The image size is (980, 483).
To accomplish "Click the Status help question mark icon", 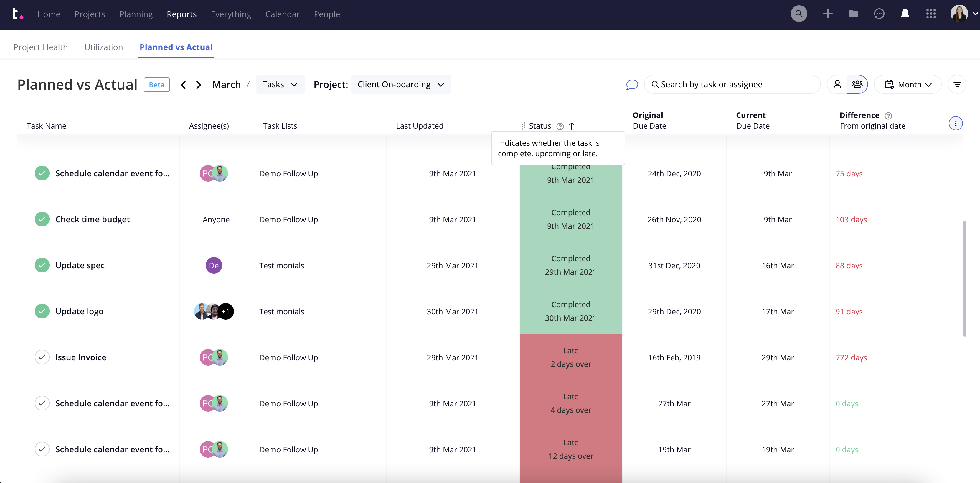I will click(x=560, y=126).
